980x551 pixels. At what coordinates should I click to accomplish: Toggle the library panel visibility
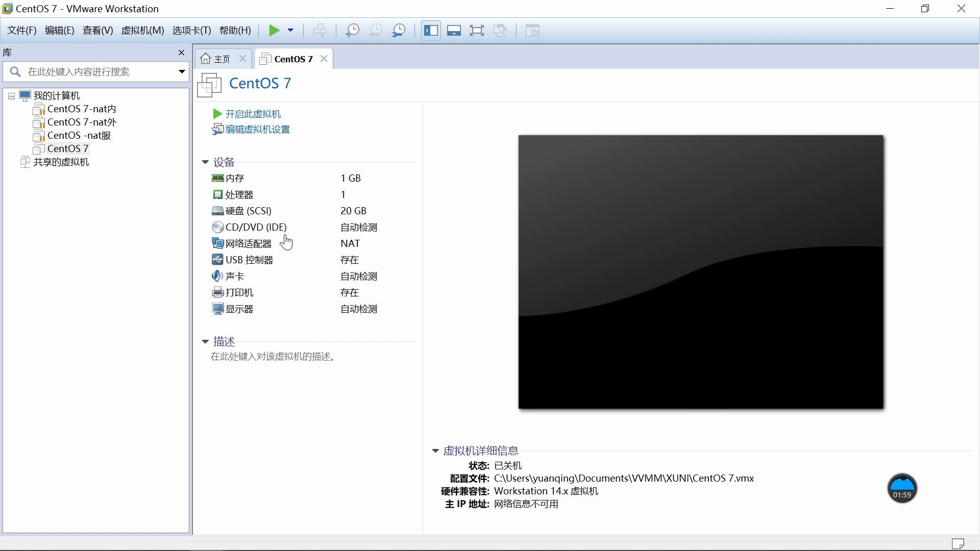[431, 30]
